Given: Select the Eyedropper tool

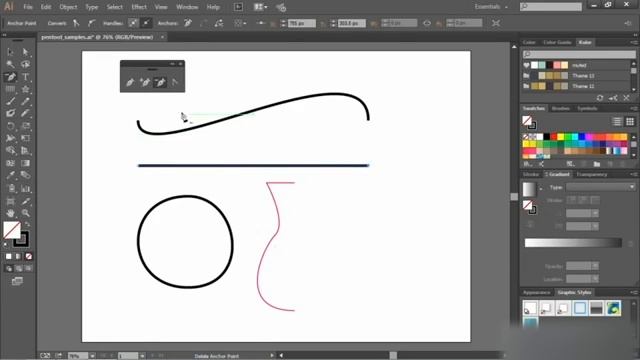Looking at the screenshot, I should point(11,176).
